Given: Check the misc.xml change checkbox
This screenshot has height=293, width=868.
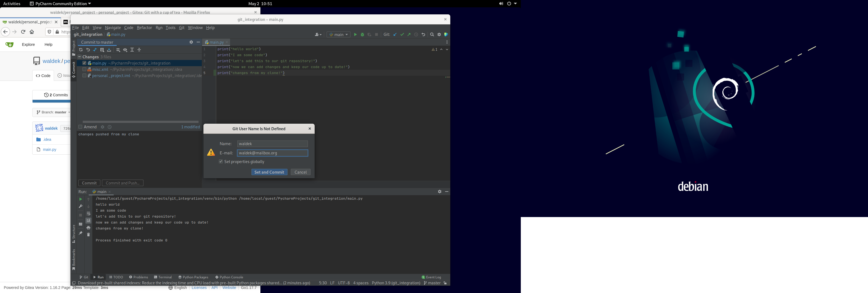Looking at the screenshot, I should 84,69.
